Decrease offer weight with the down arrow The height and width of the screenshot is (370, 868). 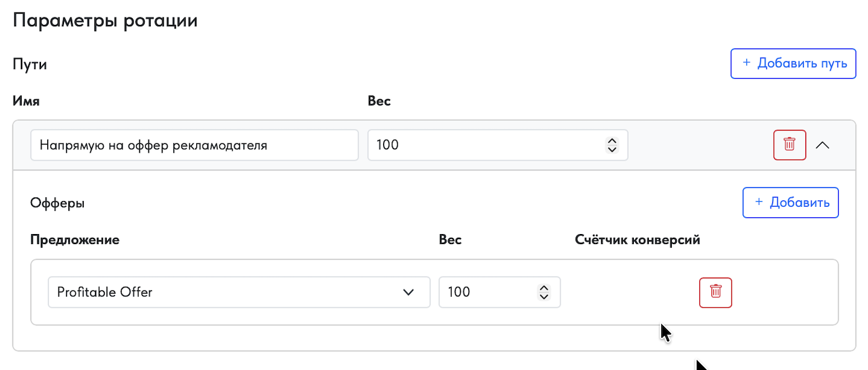click(544, 297)
